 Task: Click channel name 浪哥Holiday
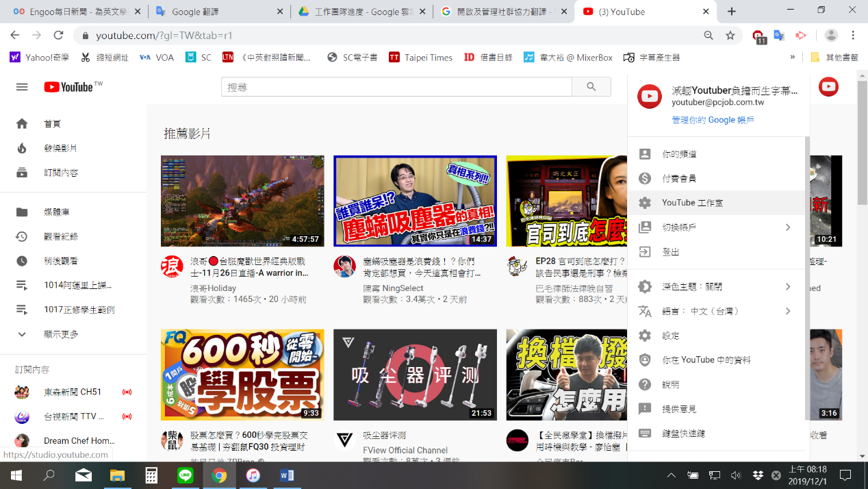point(213,288)
